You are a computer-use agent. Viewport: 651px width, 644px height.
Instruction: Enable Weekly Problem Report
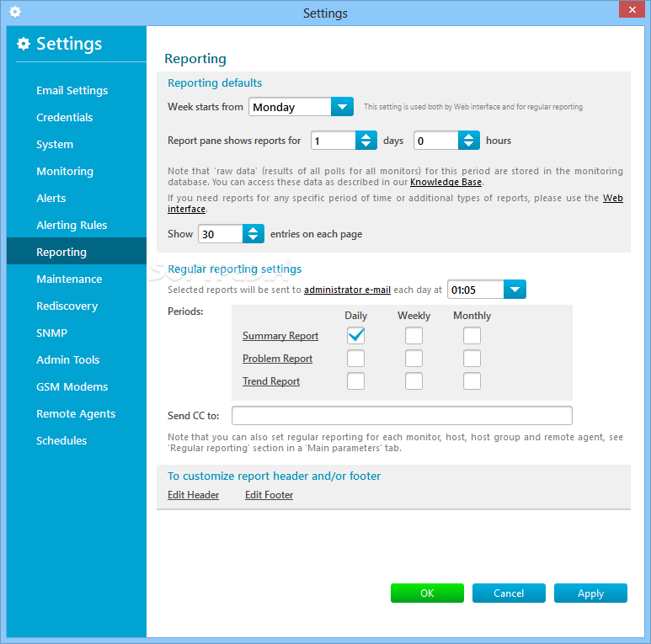(414, 358)
